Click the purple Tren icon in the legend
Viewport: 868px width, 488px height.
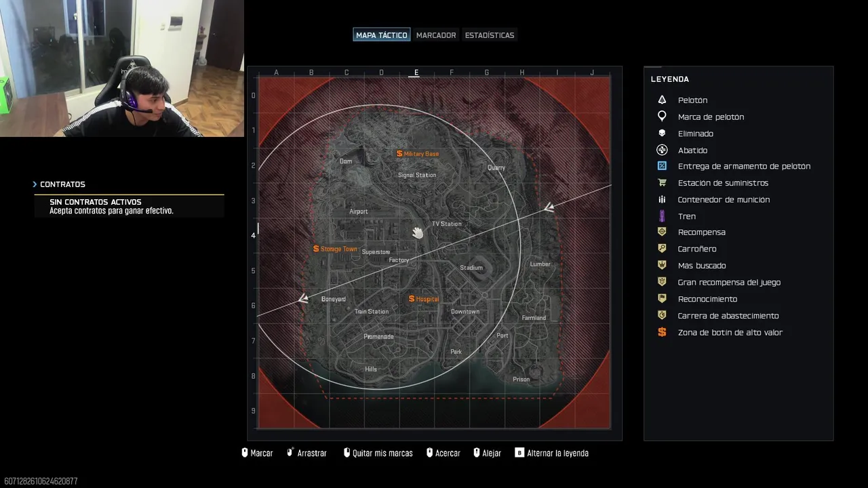click(663, 216)
